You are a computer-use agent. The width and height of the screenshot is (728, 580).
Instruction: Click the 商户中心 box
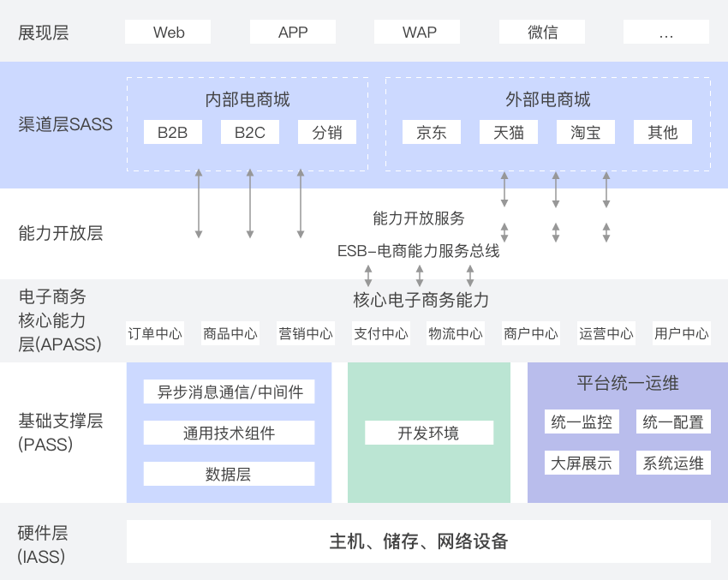click(x=531, y=333)
